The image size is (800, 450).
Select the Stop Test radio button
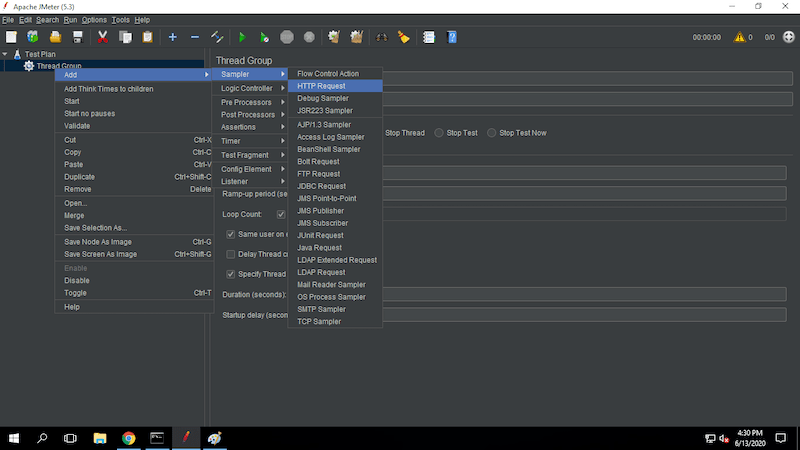pyautogui.click(x=439, y=133)
